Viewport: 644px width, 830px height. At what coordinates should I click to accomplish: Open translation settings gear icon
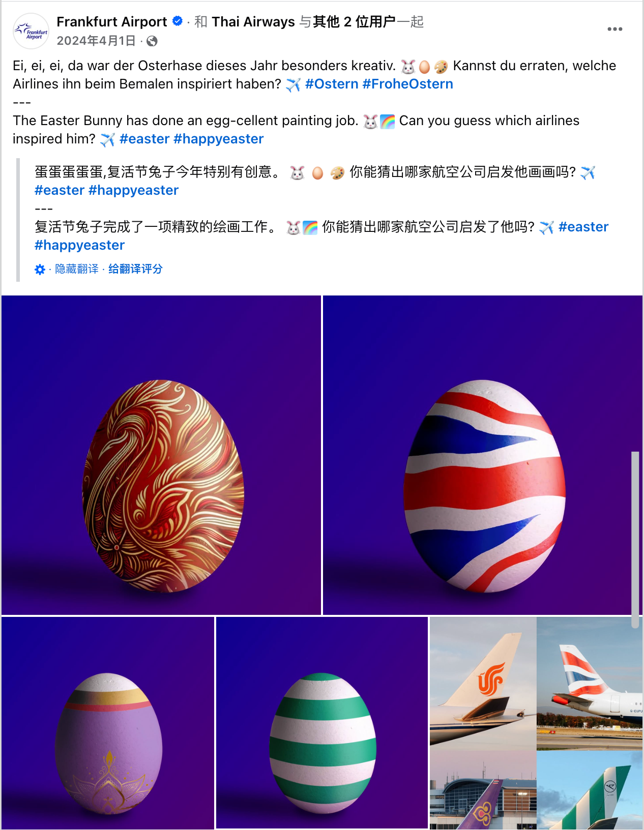pos(40,270)
